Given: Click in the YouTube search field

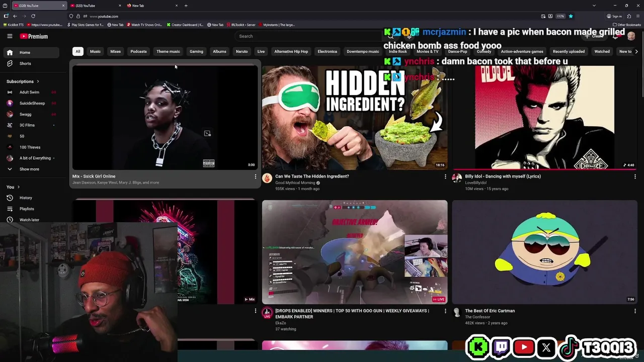Looking at the screenshot, I should pos(309,36).
